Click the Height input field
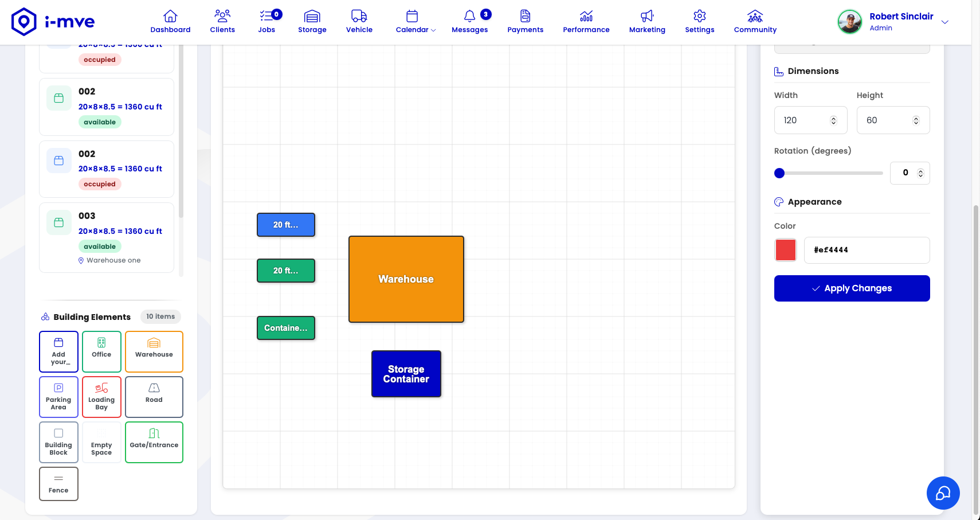 [x=893, y=120]
